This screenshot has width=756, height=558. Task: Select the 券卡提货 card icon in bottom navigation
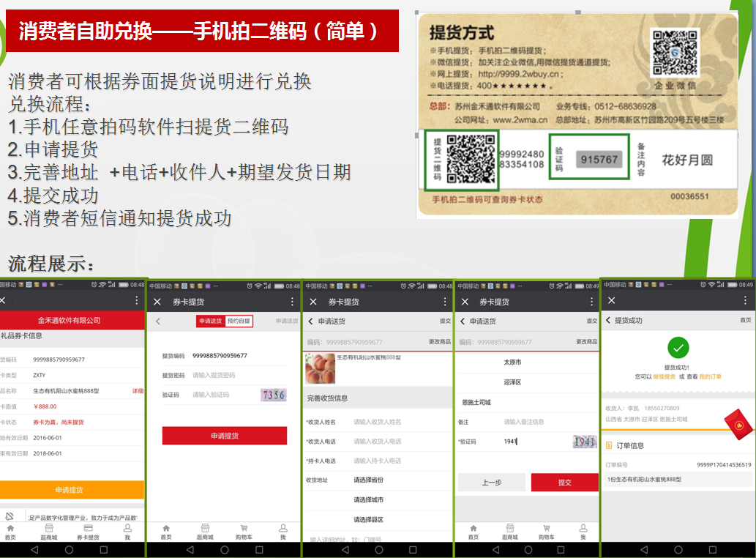coord(89,529)
